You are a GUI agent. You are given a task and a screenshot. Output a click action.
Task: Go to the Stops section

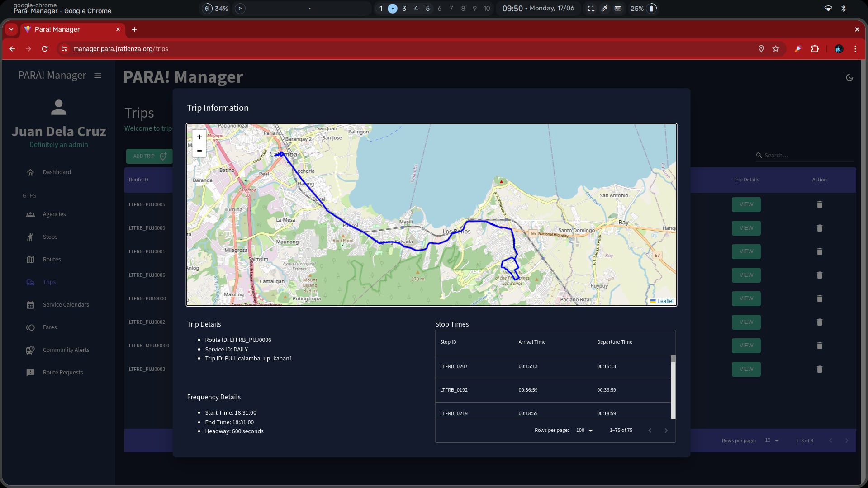(50, 237)
